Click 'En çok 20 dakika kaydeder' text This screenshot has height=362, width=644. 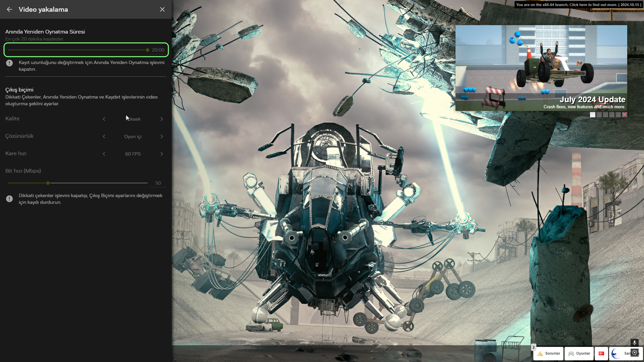[35, 39]
